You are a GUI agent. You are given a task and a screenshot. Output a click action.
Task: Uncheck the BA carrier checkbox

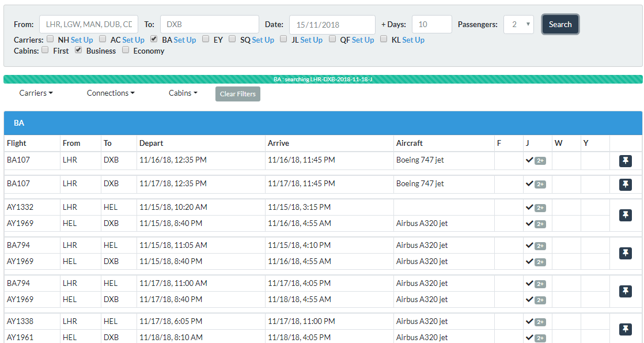point(154,39)
